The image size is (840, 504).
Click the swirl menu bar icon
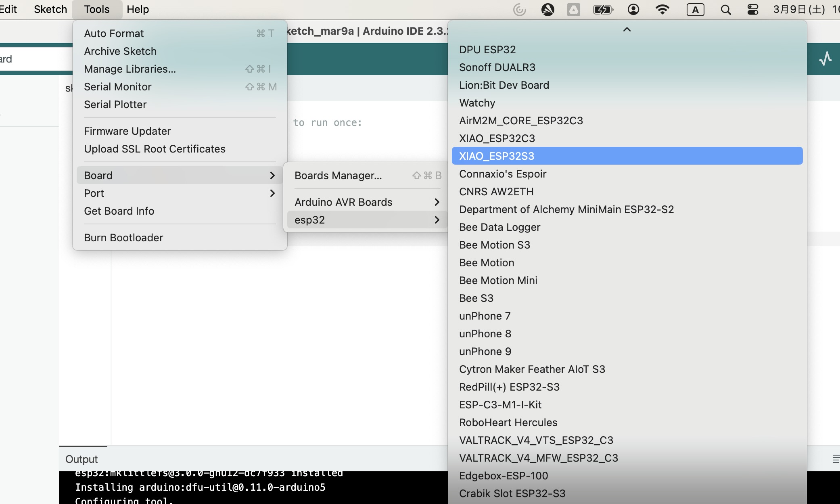[519, 9]
